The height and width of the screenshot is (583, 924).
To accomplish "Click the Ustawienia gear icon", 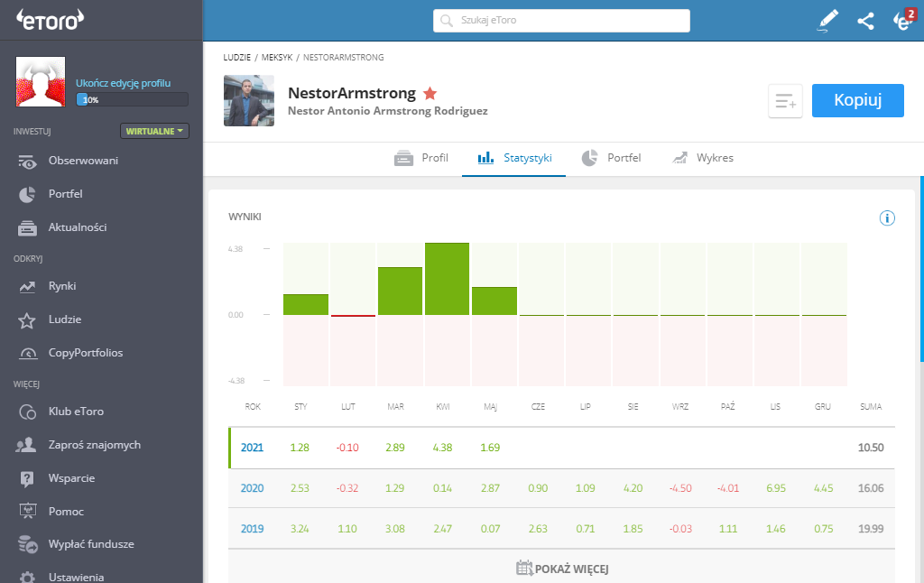I will tap(27, 577).
